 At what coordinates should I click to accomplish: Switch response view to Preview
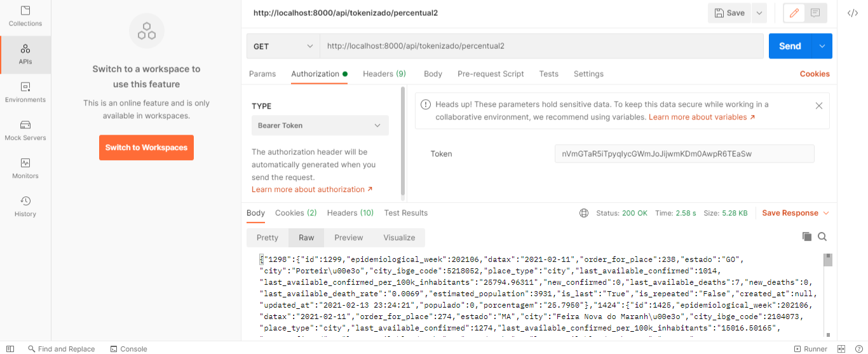point(348,238)
